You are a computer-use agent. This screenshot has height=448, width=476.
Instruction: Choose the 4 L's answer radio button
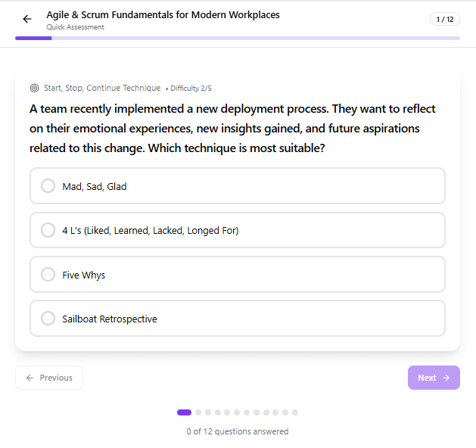point(48,230)
